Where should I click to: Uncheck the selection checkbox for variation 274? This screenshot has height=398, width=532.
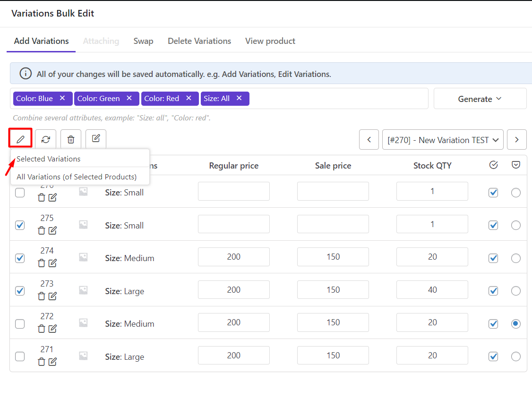[x=20, y=258]
